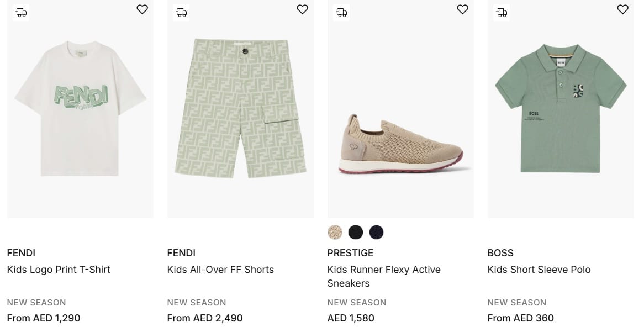The image size is (644, 327).
Task: Pick the navy sneaker color swatch
Action: (x=376, y=232)
